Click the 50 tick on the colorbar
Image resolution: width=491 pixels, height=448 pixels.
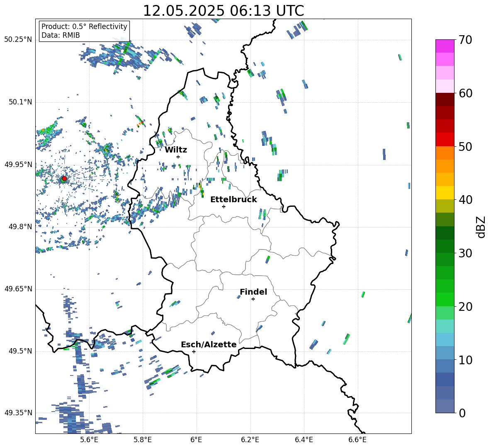tap(465, 146)
